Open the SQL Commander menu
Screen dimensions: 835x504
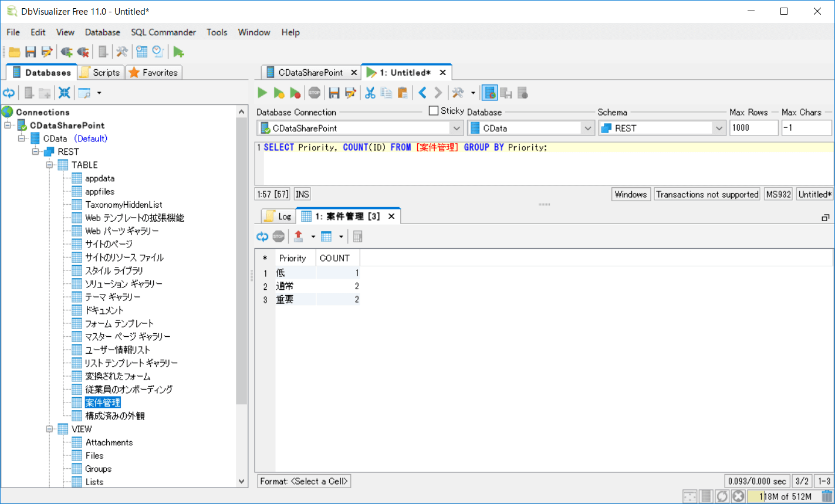click(163, 32)
